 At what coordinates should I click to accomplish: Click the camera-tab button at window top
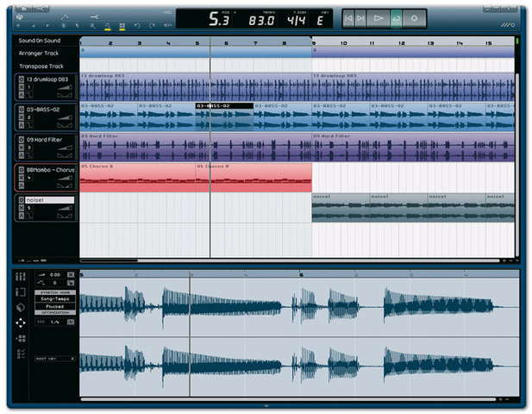pyautogui.click(x=23, y=9)
